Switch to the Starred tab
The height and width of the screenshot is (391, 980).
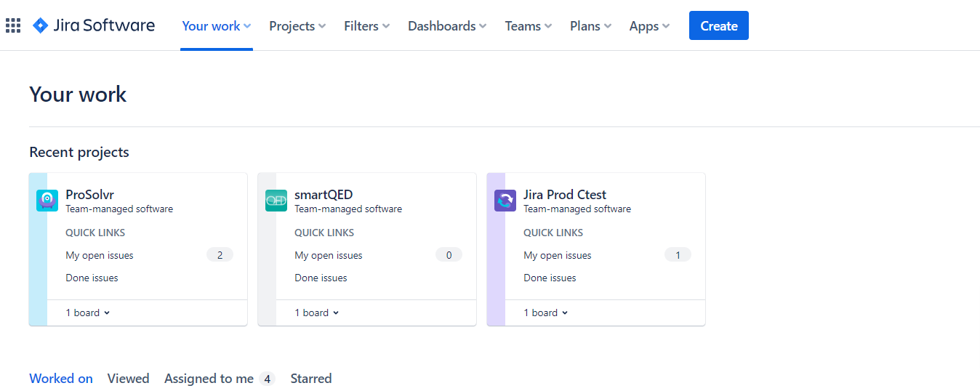pyautogui.click(x=311, y=379)
